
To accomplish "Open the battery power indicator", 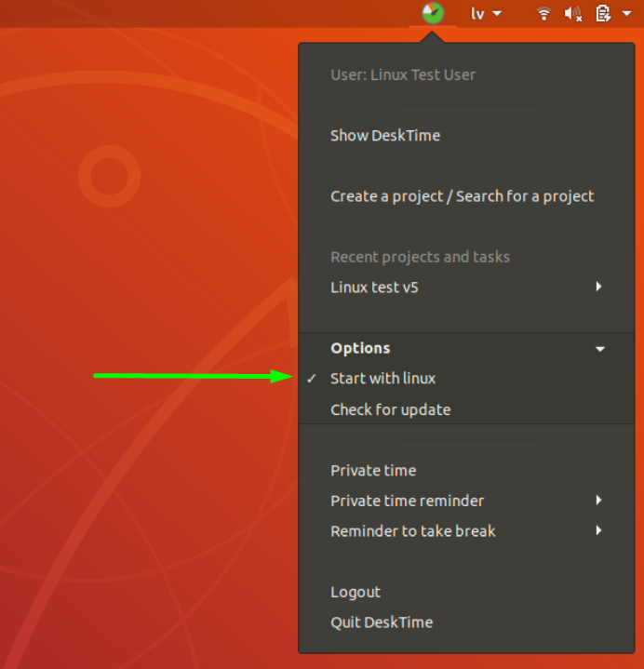I will click(x=603, y=14).
